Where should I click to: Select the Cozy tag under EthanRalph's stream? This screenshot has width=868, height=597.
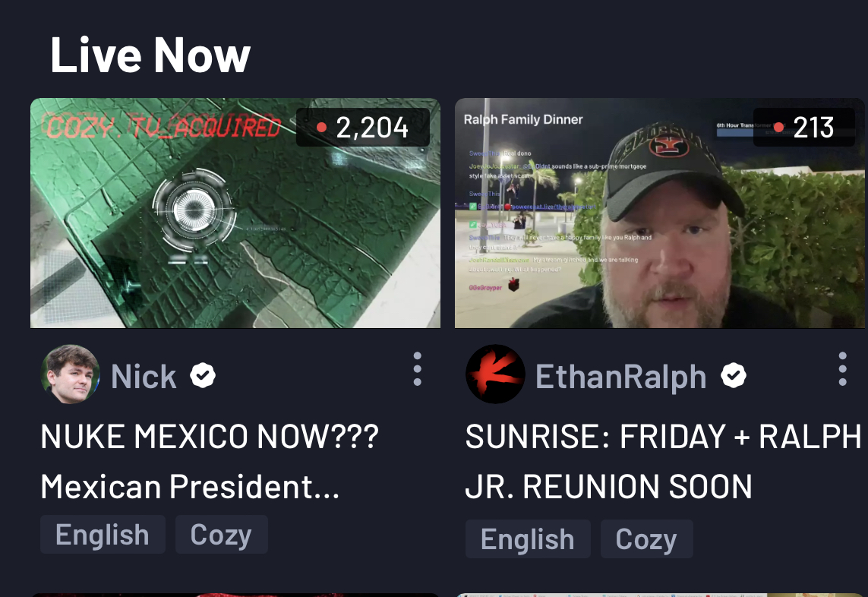(646, 539)
